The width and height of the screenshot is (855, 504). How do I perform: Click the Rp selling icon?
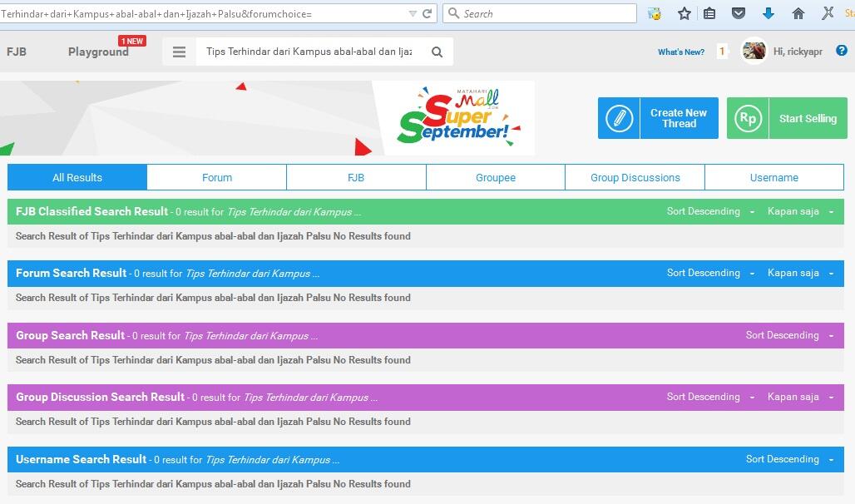[x=748, y=118]
